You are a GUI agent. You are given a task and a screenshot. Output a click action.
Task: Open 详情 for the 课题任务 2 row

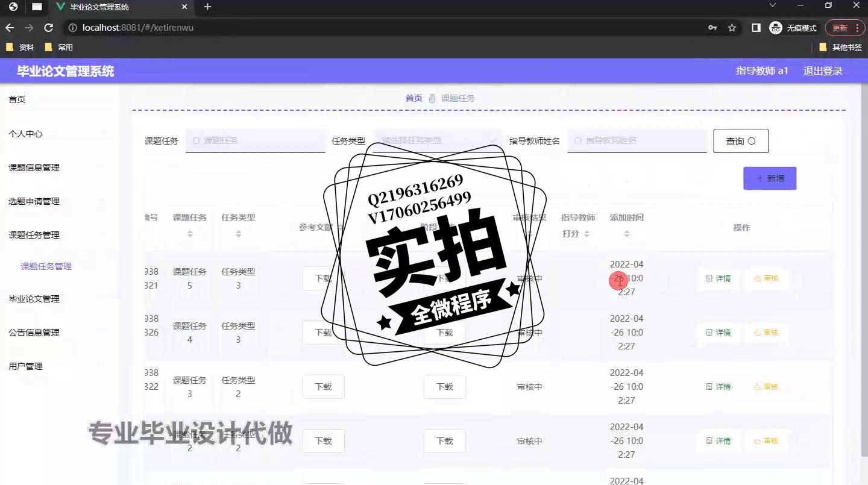(x=719, y=441)
